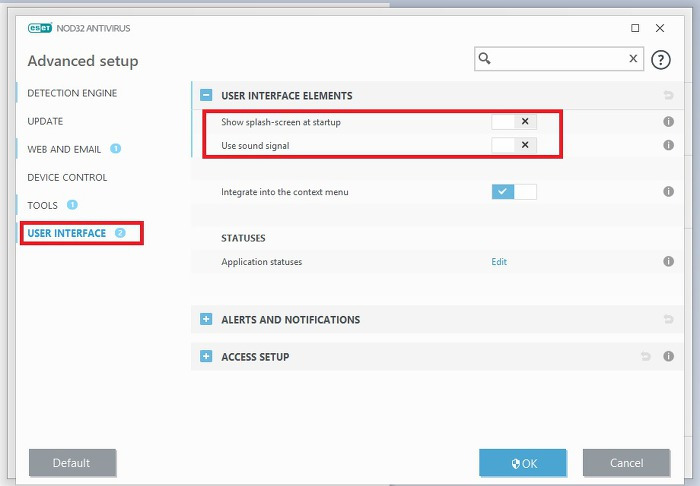
Task: Click 'Application statuses' label text
Action: [x=262, y=262]
